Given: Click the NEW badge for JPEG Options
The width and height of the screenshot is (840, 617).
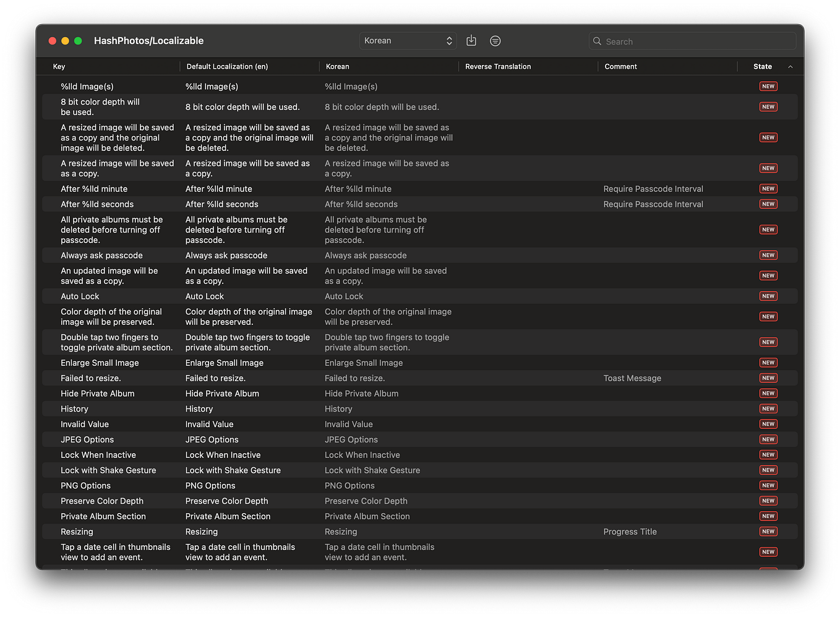Looking at the screenshot, I should 768,439.
